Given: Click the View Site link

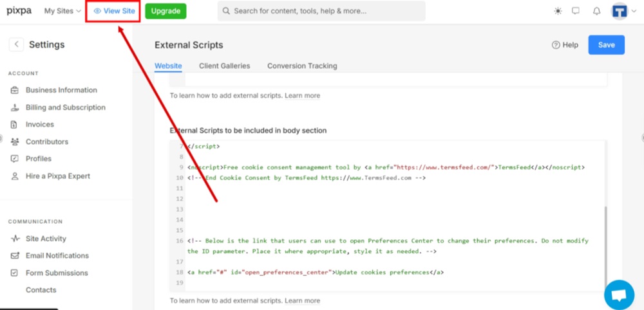Looking at the screenshot, I should pyautogui.click(x=114, y=11).
